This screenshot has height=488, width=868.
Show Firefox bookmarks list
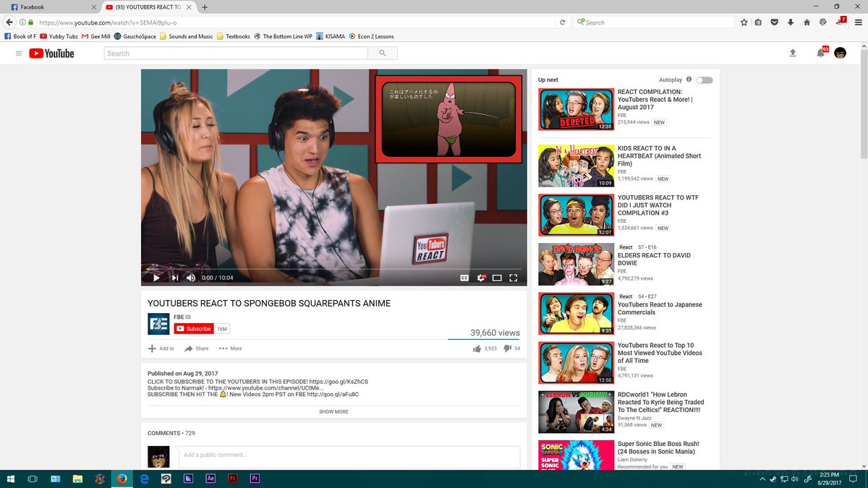[758, 22]
